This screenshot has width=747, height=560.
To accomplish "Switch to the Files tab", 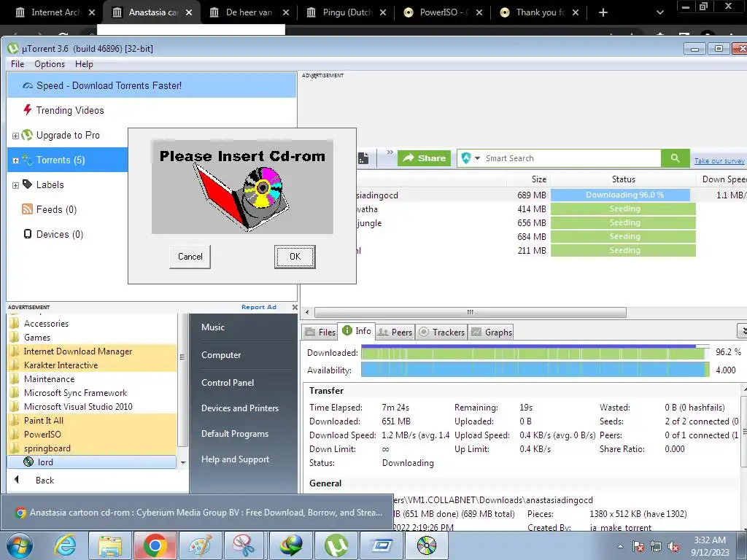I will tap(320, 332).
